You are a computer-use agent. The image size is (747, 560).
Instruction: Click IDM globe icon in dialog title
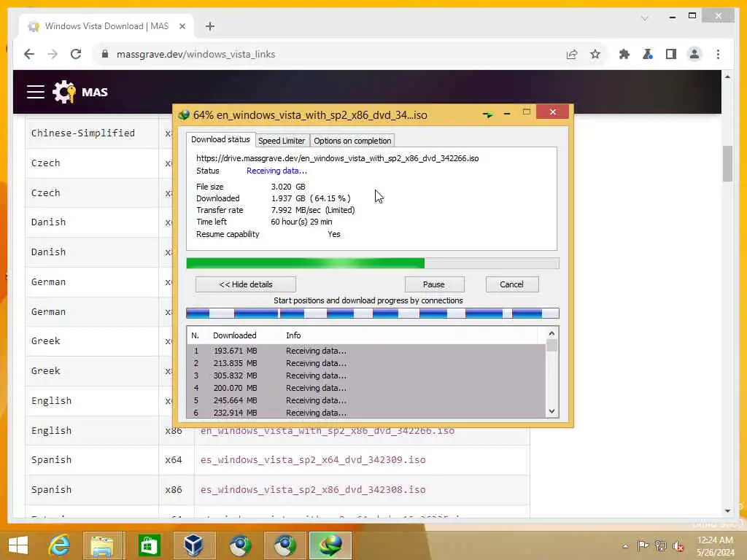184,114
